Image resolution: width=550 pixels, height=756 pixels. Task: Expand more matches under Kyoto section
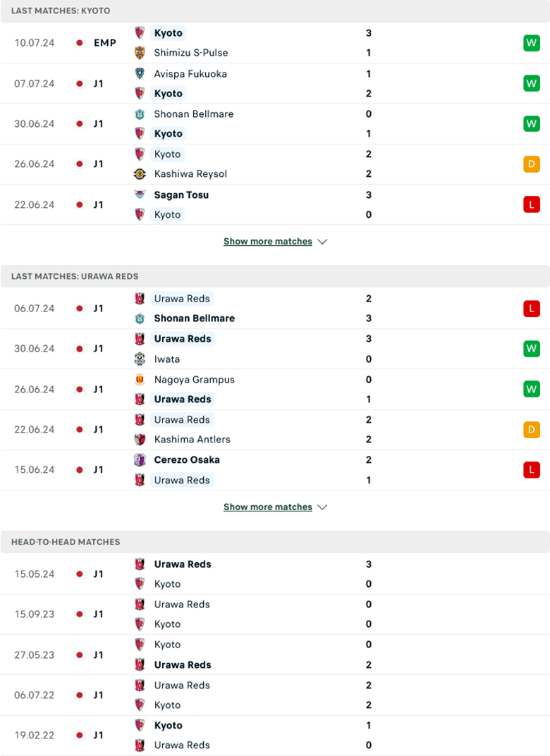(267, 242)
